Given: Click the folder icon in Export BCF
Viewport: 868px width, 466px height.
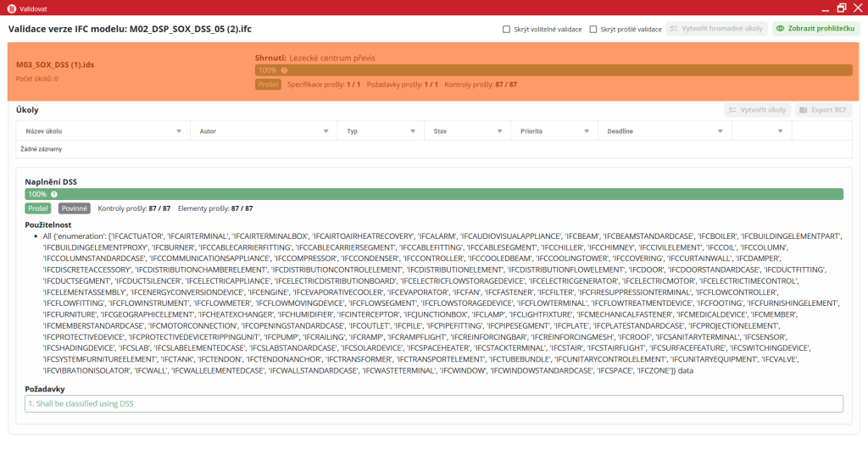Looking at the screenshot, I should 804,110.
